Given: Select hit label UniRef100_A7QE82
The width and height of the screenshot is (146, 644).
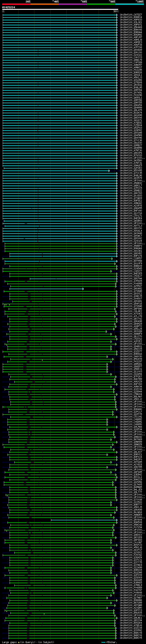Looking at the screenshot, I should 131,123.
